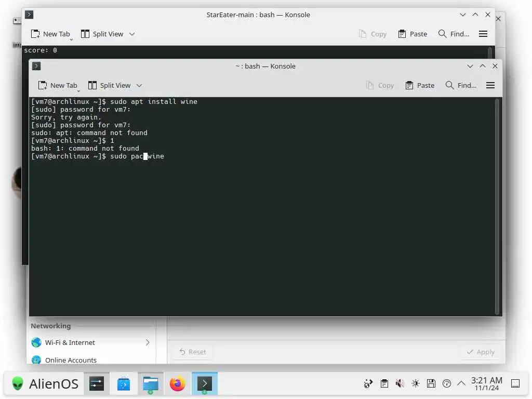Click Paste in front bash Konsole toolbar
This screenshot has height=399, width=532.
420,86
